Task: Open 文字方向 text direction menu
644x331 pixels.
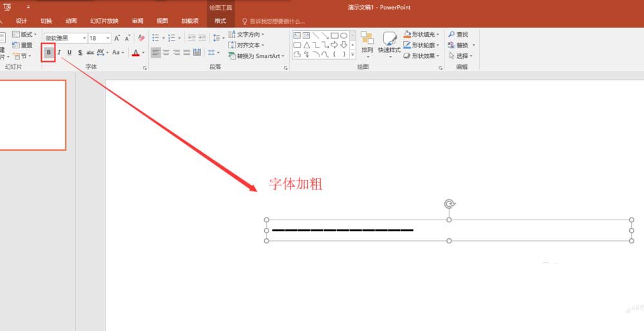Action: (247, 35)
